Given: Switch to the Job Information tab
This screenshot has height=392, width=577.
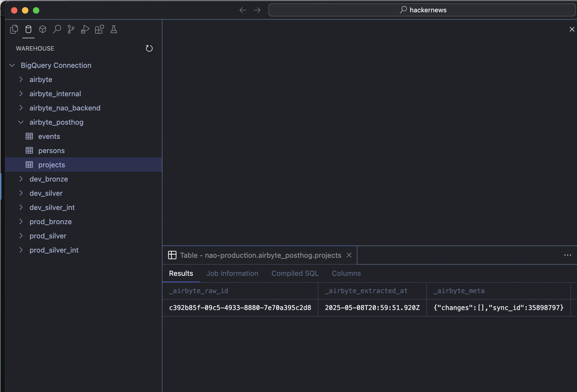Looking at the screenshot, I should [x=232, y=273].
